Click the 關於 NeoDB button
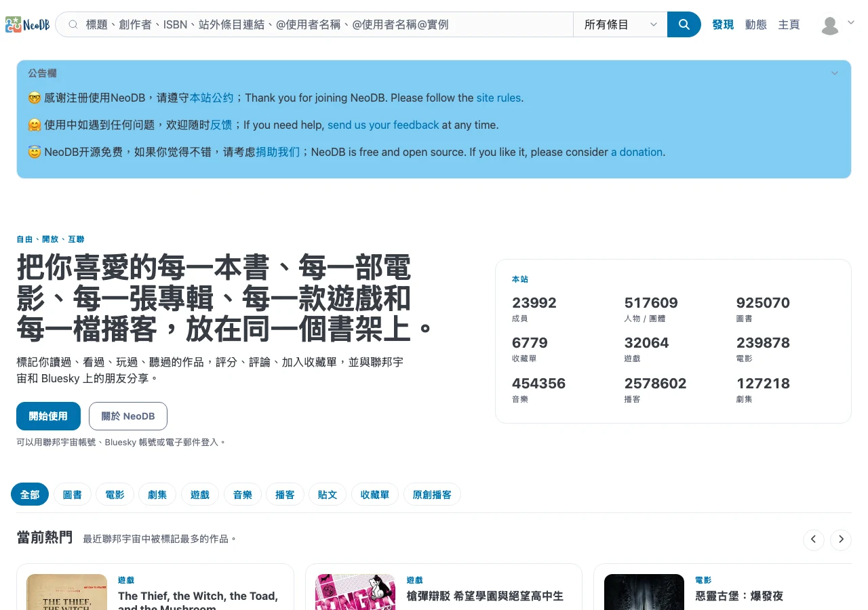This screenshot has width=868, height=610. 128,416
